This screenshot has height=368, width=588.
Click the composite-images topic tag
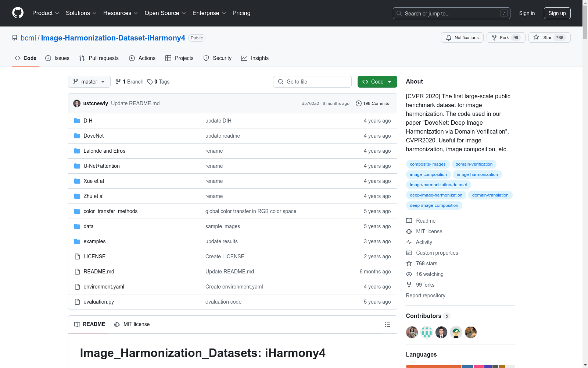point(428,164)
